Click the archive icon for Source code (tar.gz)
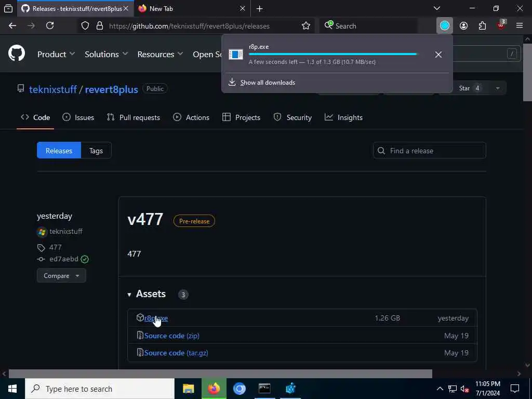 click(140, 353)
